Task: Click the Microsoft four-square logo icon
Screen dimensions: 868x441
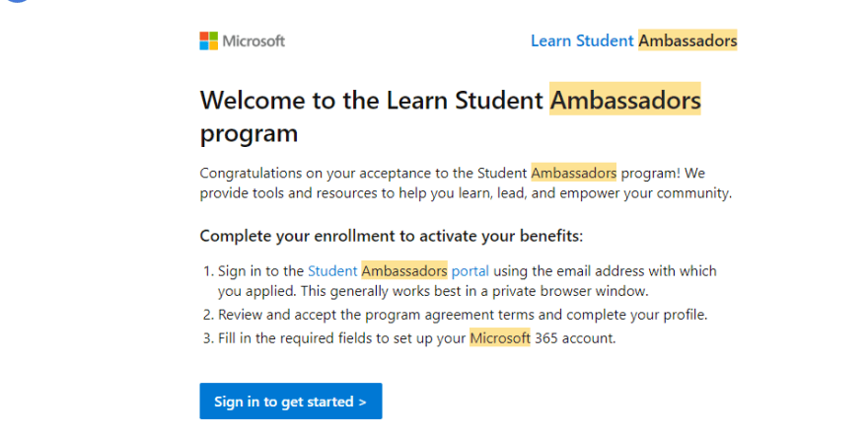Action: [x=209, y=41]
